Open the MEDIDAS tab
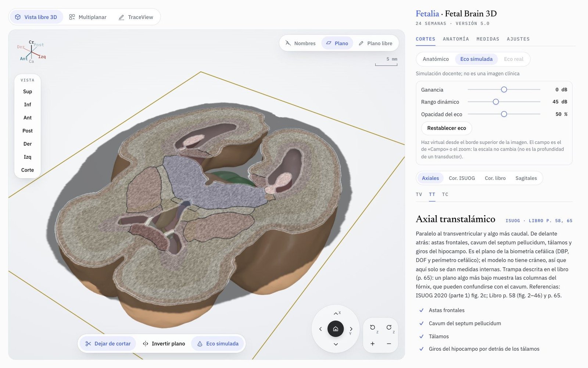This screenshot has width=588, height=368. [x=488, y=39]
